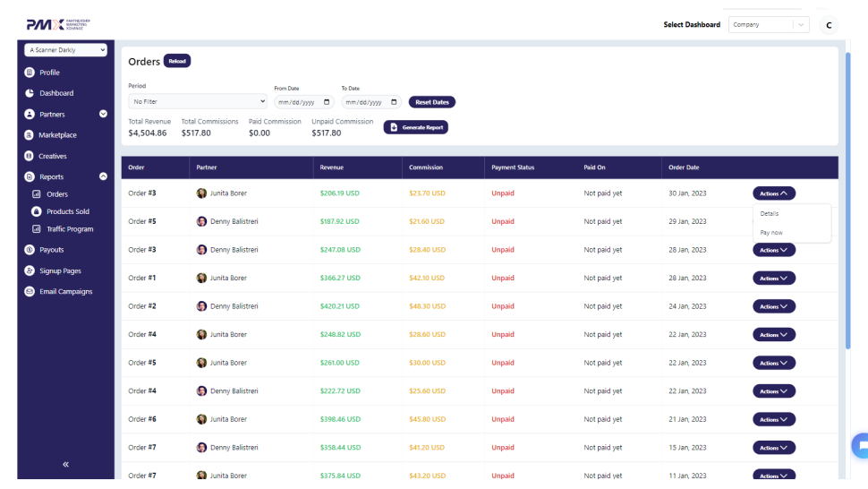
Task: Open the Select Dashboard Company dropdown
Action: (x=769, y=25)
